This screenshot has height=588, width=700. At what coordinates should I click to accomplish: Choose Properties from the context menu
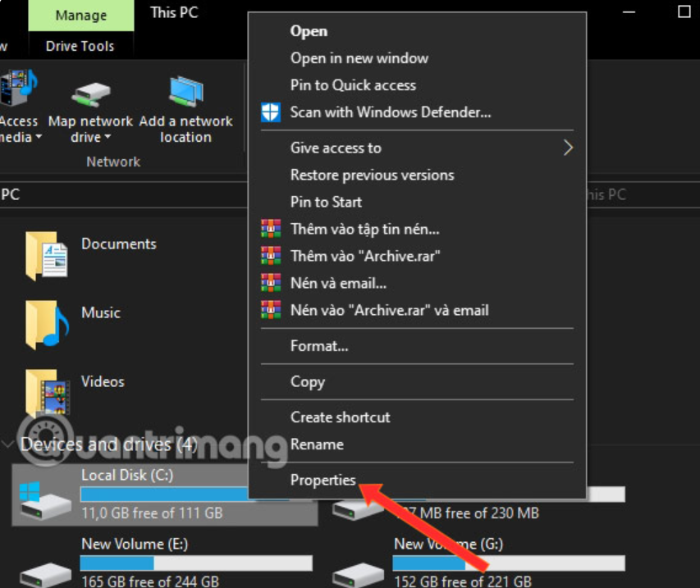tap(323, 480)
